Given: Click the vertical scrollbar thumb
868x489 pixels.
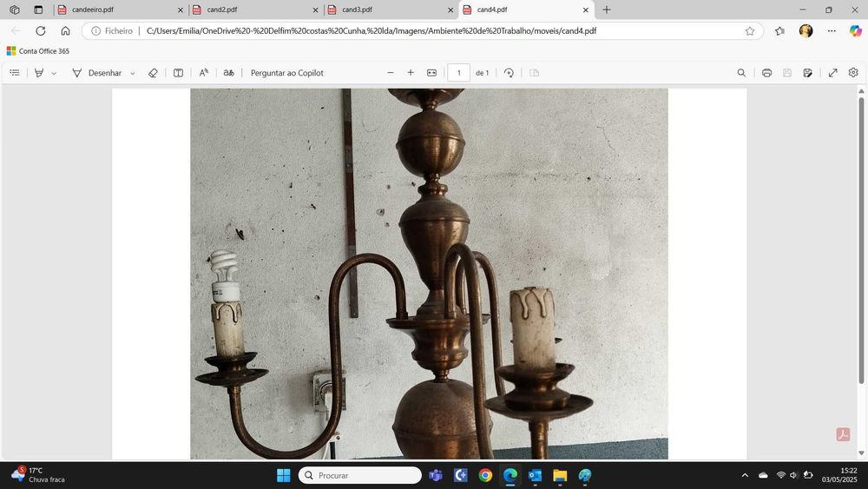Looking at the screenshot, I should pyautogui.click(x=861, y=241).
